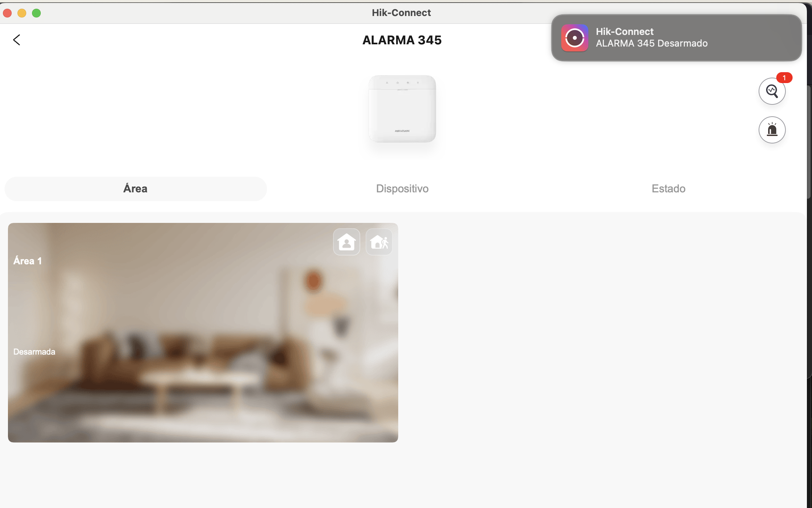Click the vertical scrollbar on right edge
Image resolution: width=812 pixels, height=508 pixels.
point(809,142)
